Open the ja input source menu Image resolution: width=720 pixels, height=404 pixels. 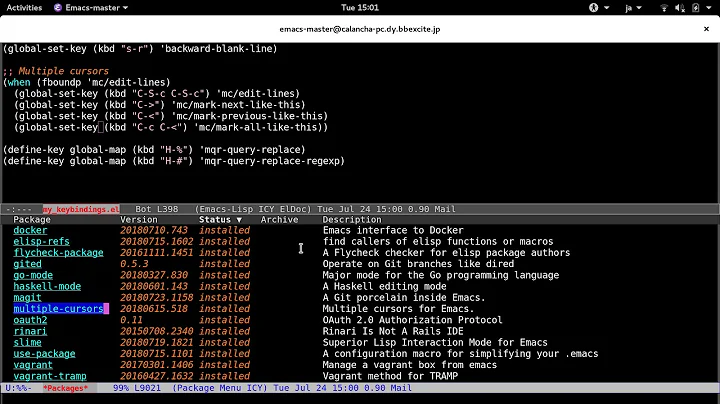[x=633, y=8]
